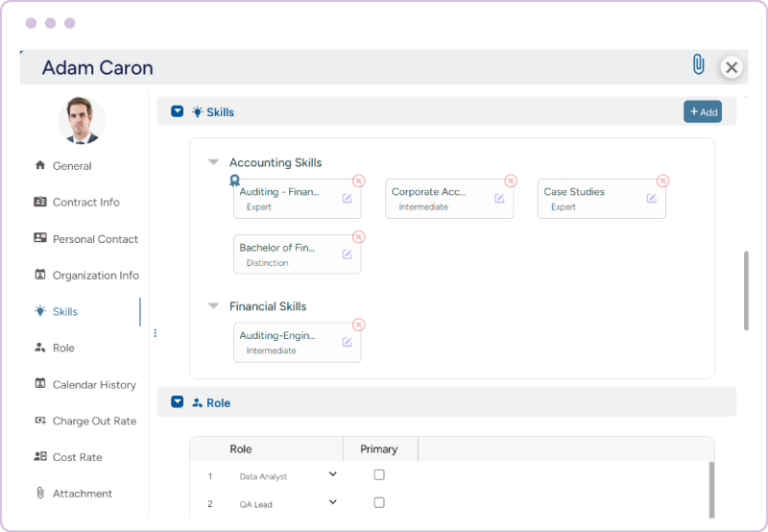Edit the Bachelor of Fin... skill
The height and width of the screenshot is (532, 768).
point(347,254)
